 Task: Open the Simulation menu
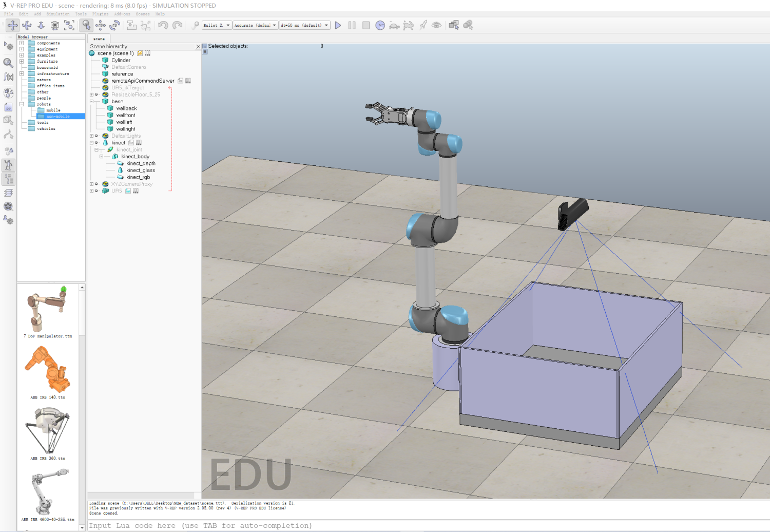pos(58,14)
